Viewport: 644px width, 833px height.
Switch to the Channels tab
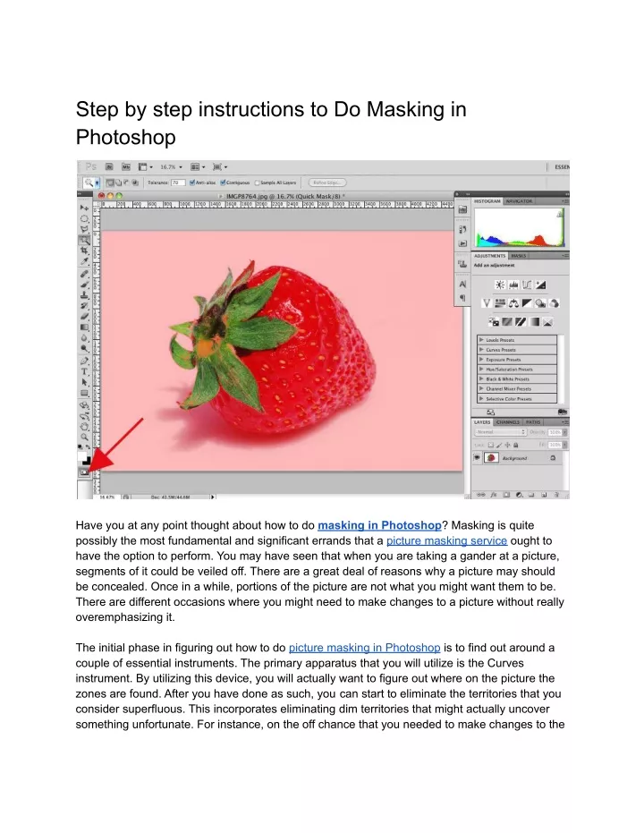point(508,422)
